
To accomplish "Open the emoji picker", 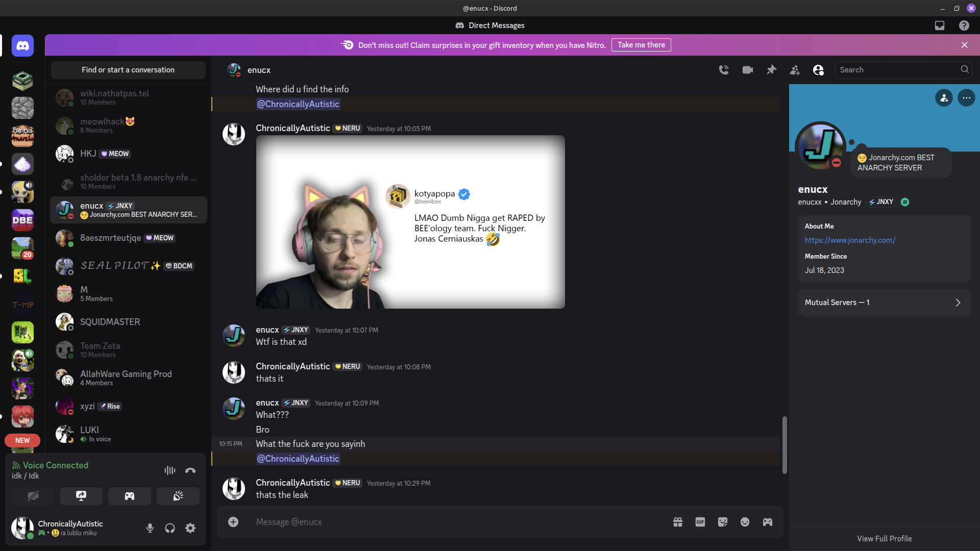I will [745, 522].
